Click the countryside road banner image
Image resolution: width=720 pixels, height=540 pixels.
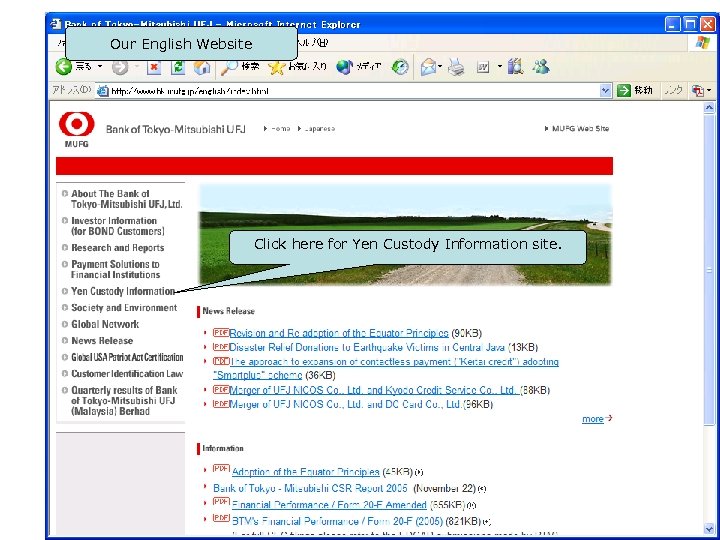click(x=405, y=235)
